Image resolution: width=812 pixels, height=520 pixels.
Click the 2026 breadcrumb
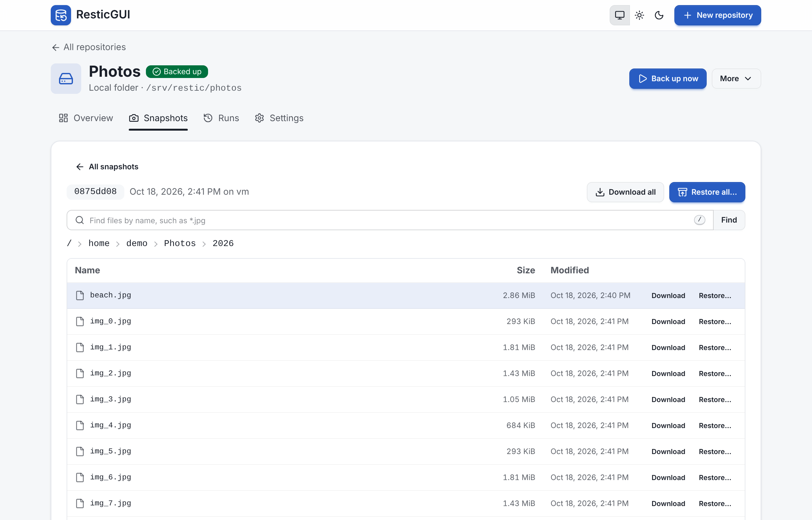pos(223,244)
